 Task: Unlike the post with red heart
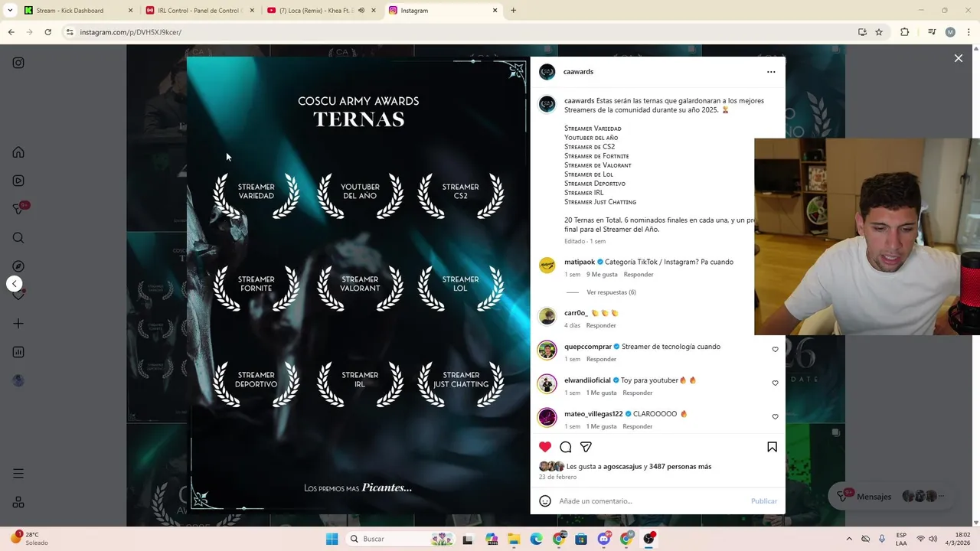coord(545,447)
